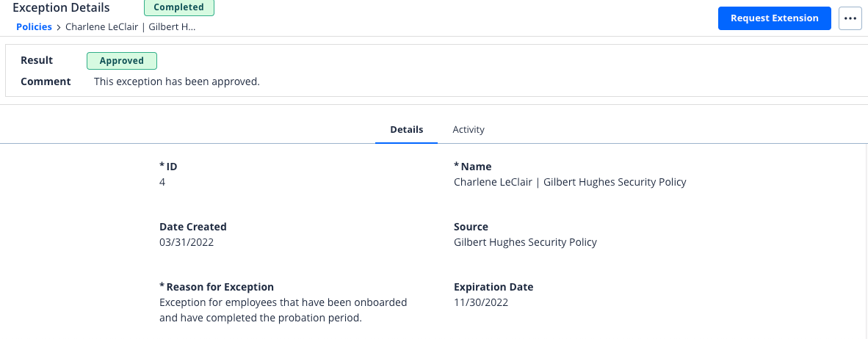Viewport: 868px width, 339px height.
Task: Switch to the Activity tab
Action: coord(469,129)
